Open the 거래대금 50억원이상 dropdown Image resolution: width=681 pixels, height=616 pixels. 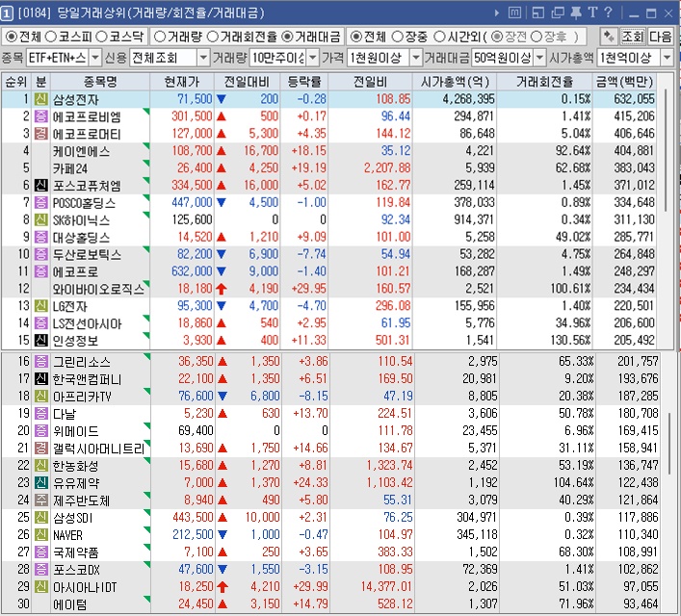(x=539, y=58)
